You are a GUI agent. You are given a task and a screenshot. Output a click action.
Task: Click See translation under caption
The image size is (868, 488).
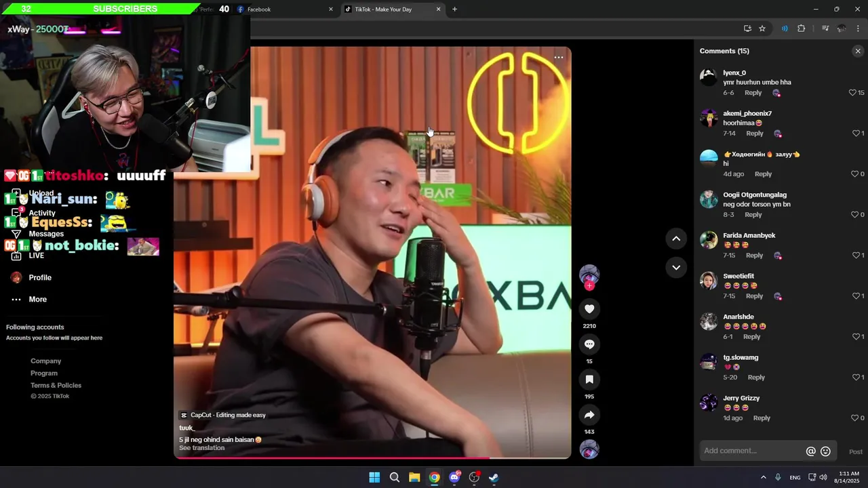tap(201, 448)
